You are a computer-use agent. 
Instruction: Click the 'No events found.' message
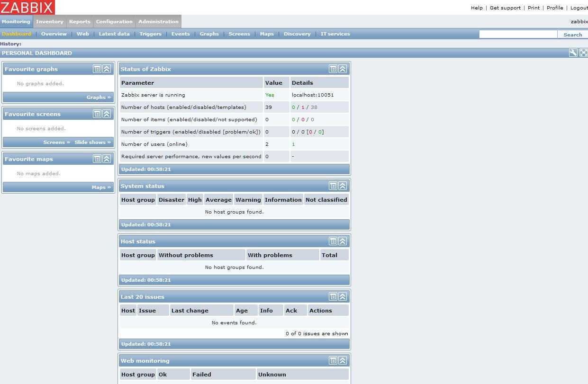[x=234, y=322]
